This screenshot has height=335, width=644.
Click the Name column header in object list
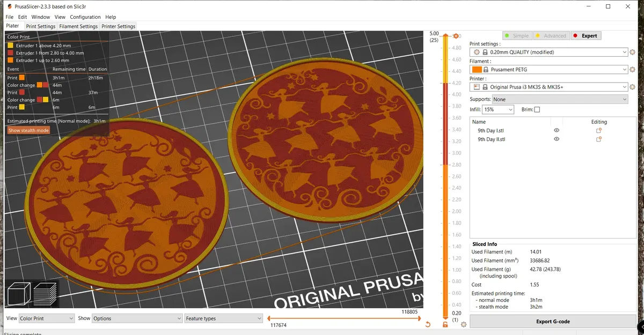pyautogui.click(x=479, y=122)
